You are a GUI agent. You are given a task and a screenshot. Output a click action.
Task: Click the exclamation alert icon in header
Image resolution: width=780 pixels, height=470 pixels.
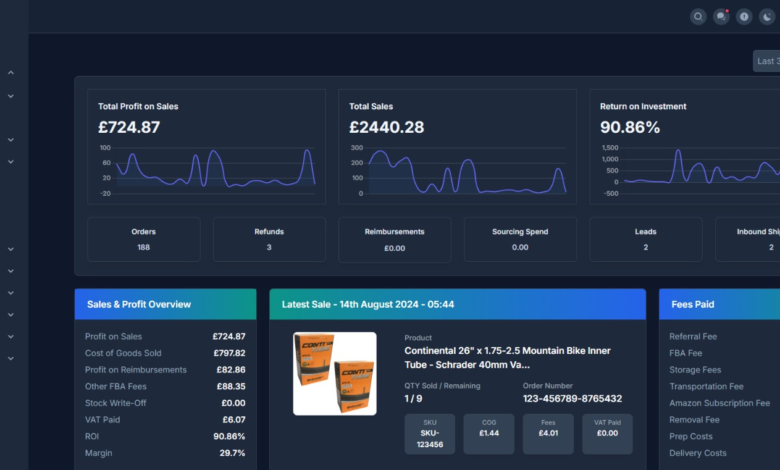(744, 17)
